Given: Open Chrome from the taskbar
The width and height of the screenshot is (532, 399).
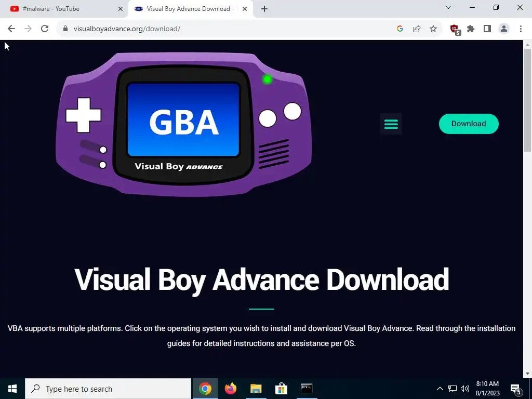Looking at the screenshot, I should 205,389.
